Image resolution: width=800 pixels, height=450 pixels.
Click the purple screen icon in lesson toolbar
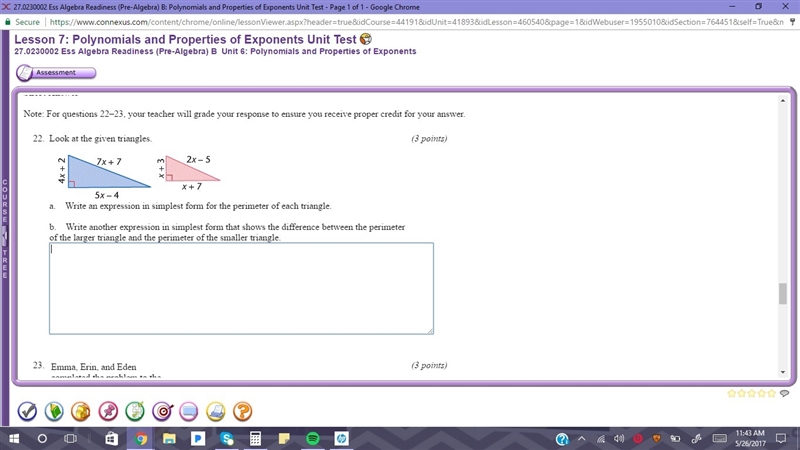pyautogui.click(x=189, y=411)
